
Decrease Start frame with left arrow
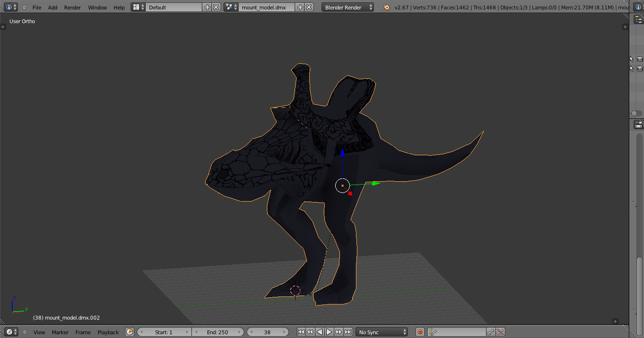140,332
